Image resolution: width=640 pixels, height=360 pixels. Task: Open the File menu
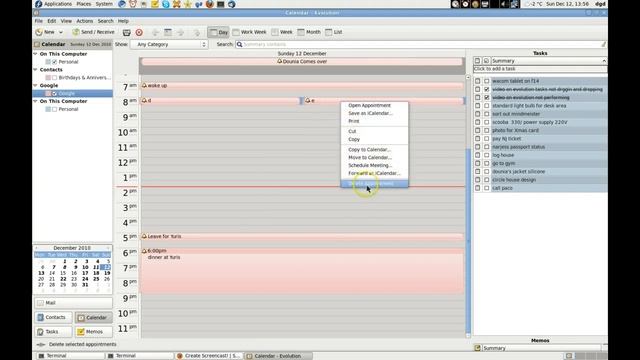(39, 21)
